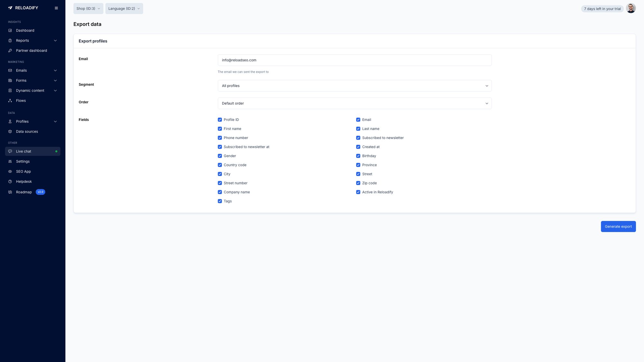Click the 7 days trial badge
The width and height of the screenshot is (644, 362).
click(x=602, y=9)
